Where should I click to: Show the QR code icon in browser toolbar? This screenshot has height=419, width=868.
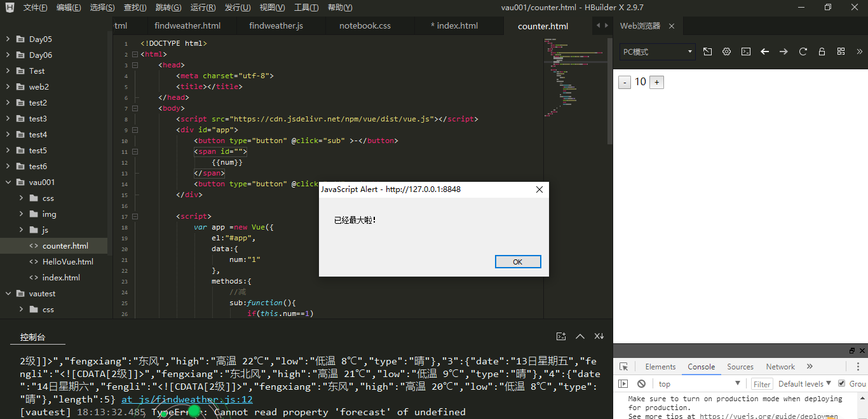pos(841,52)
